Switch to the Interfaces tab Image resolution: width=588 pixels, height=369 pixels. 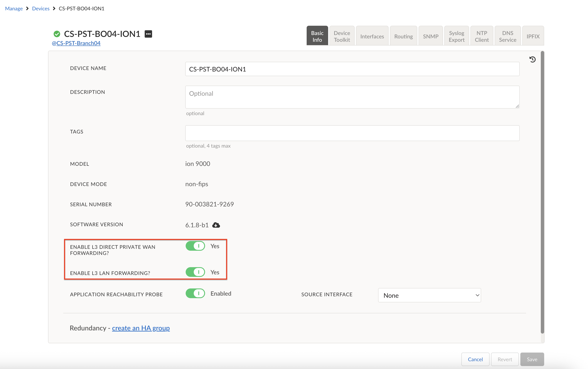(372, 36)
